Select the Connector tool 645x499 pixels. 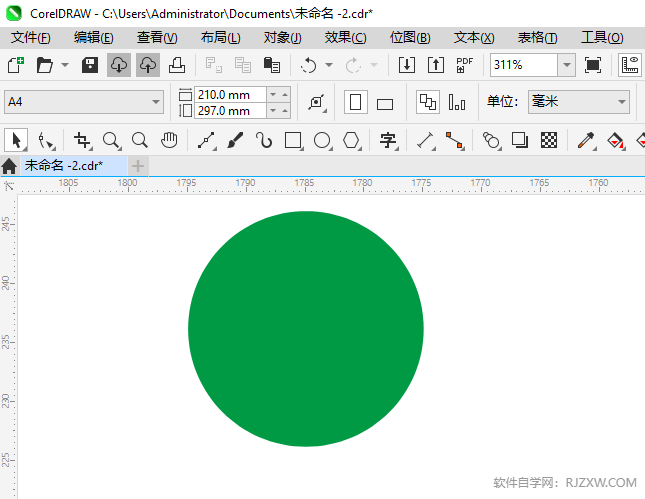(455, 140)
